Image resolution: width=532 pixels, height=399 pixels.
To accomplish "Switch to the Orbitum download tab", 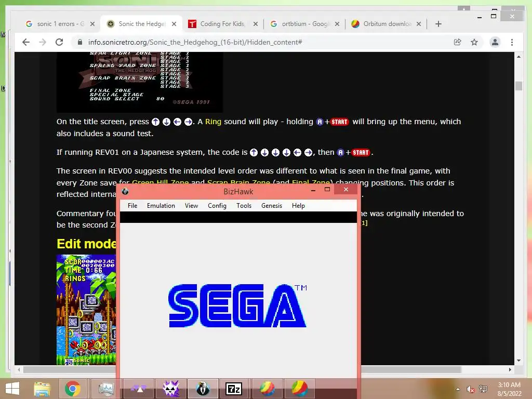I will 387,24.
